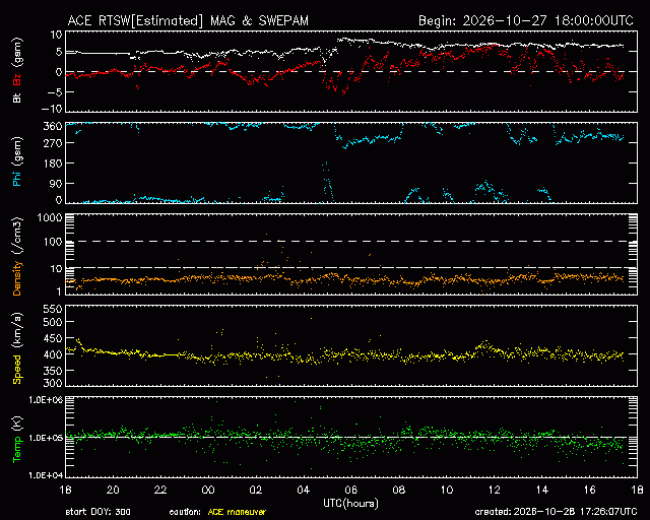This screenshot has height=520, width=650.
Task: Click the plot title "ACE RTSW[Estimated] MAG & SWEPAM"
Action: (x=188, y=21)
